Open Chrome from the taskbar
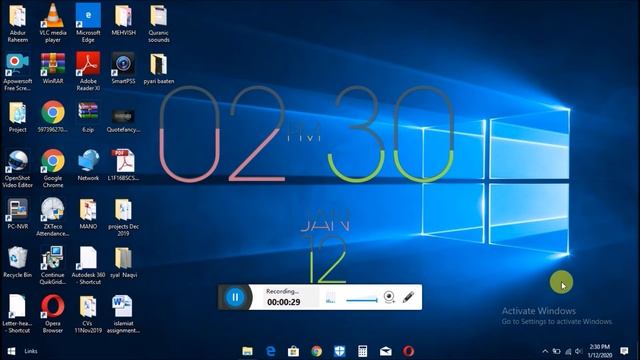This screenshot has height=360, width=640. click(316, 351)
